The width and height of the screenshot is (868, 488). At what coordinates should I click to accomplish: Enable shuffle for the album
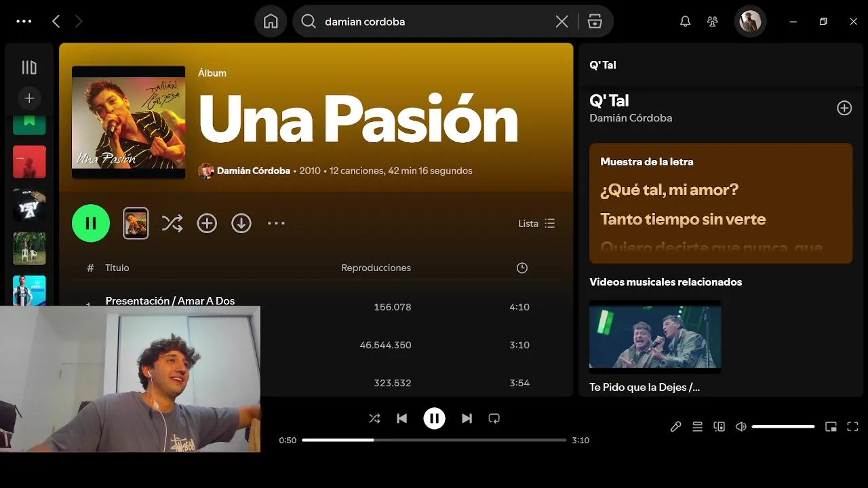[172, 223]
